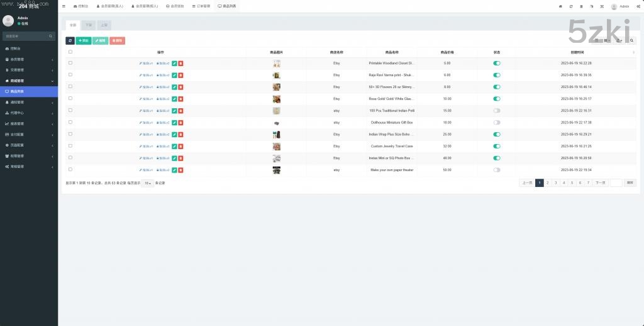Viewport: 644px width, 326px height.
Task: Expand the 代理中心 sidebar menu
Action: pyautogui.click(x=28, y=113)
